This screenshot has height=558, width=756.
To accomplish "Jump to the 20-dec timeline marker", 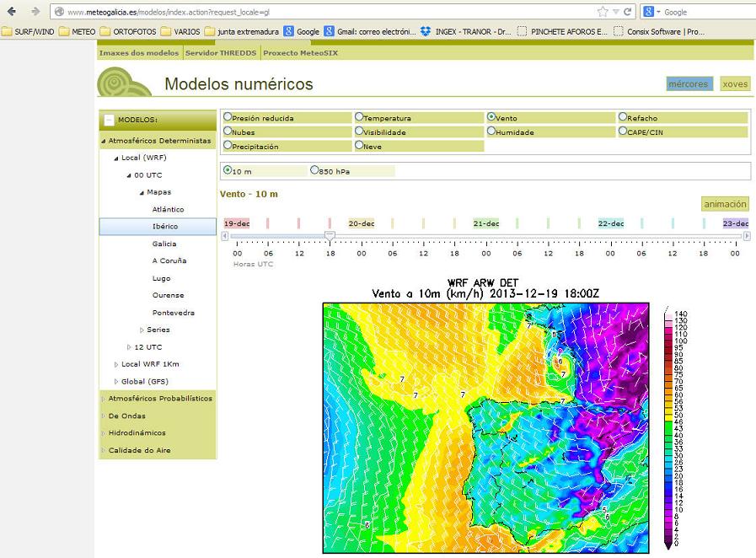I will (x=362, y=223).
